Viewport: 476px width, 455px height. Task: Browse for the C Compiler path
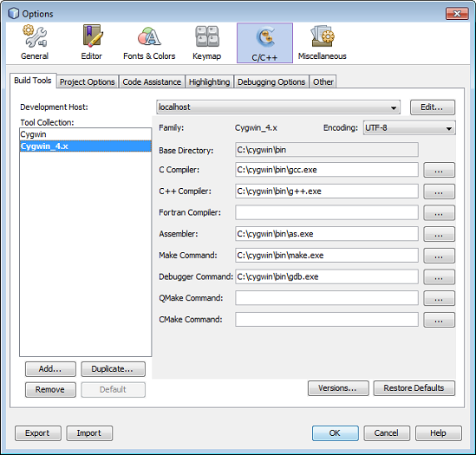[x=439, y=170]
